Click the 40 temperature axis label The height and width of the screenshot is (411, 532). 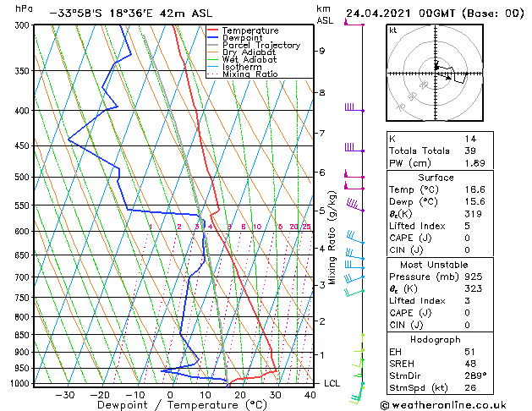(x=310, y=395)
